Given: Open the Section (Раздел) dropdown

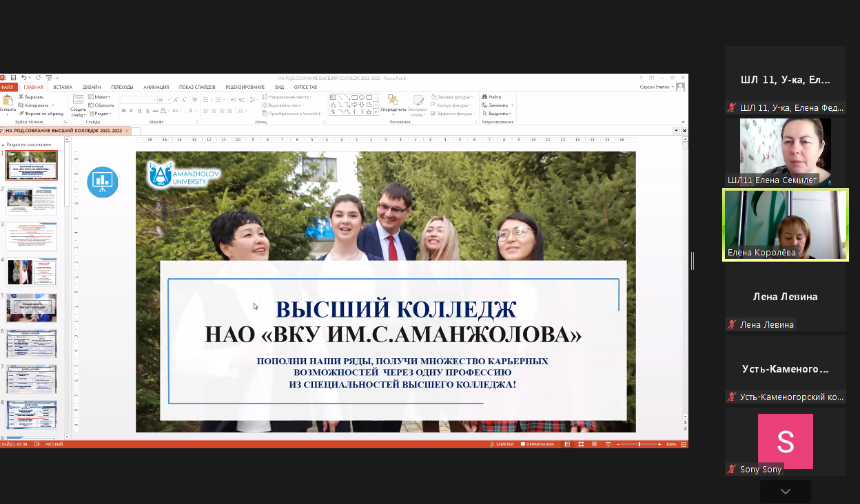Looking at the screenshot, I should click(x=100, y=114).
